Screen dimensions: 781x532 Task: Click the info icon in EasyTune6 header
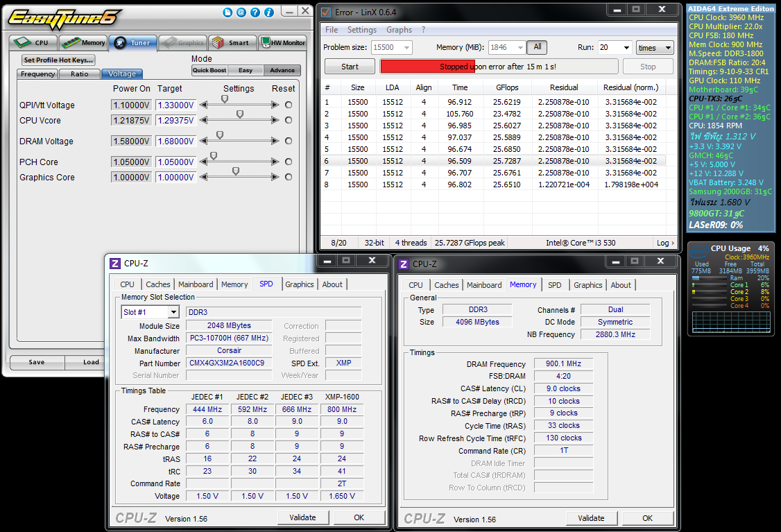(x=268, y=12)
